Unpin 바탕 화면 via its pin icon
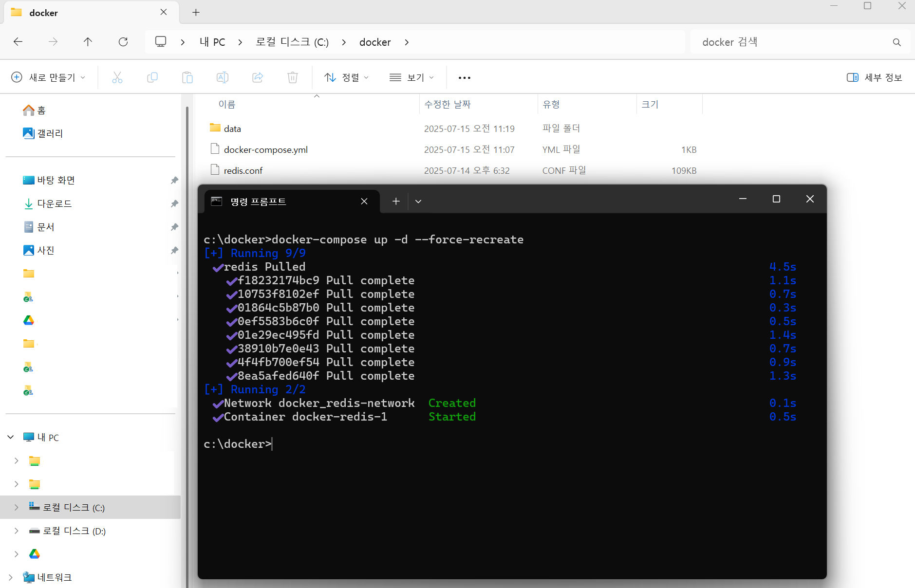 tap(174, 180)
